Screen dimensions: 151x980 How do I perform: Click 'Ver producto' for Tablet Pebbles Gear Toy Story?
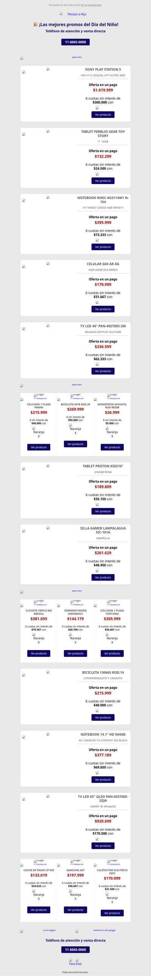(103, 181)
